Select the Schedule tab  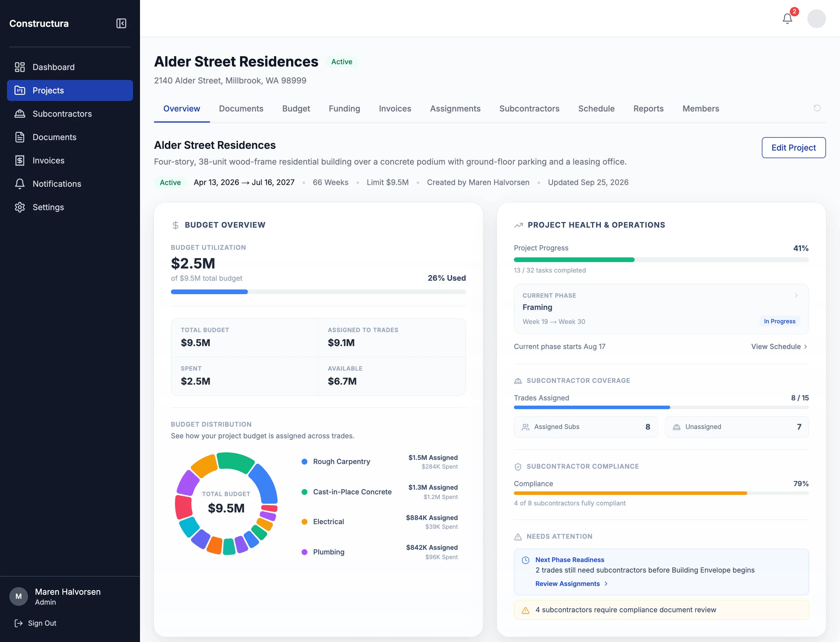(x=596, y=109)
